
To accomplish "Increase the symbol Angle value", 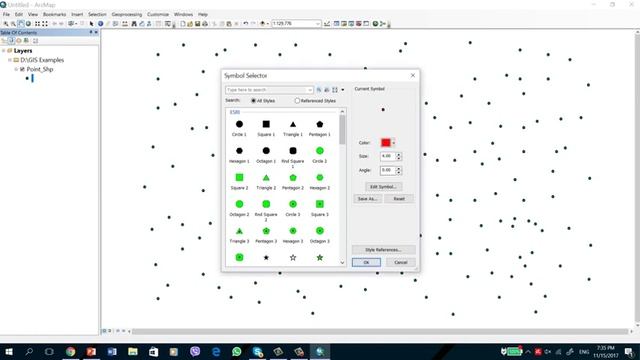I will (x=399, y=168).
